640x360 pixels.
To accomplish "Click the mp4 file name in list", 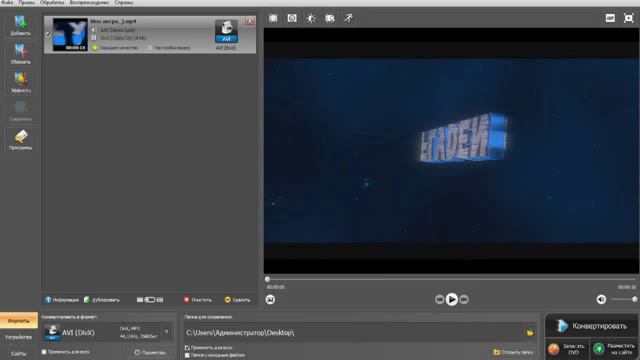I will (113, 21).
